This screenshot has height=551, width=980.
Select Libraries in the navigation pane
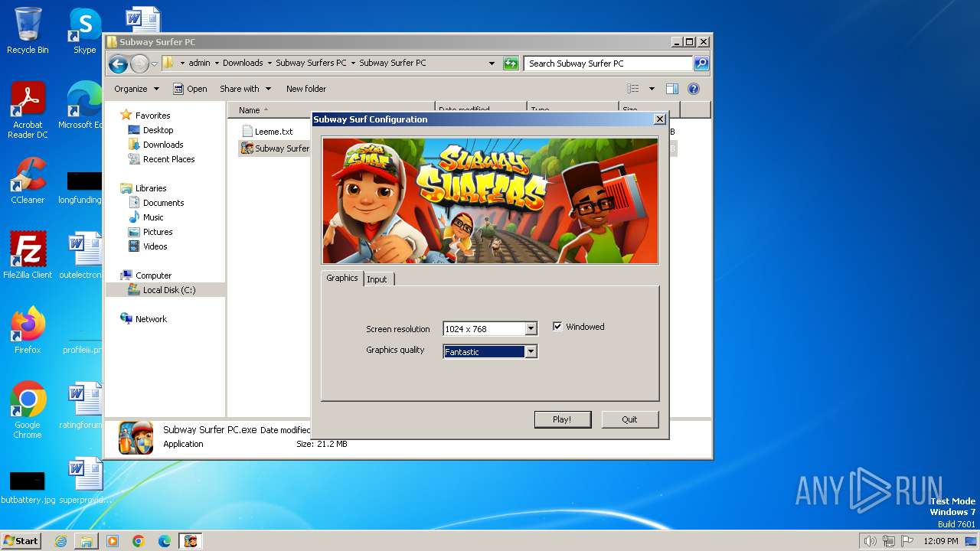[151, 188]
